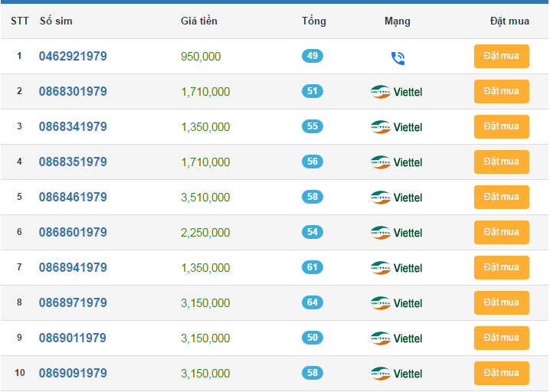Click the Số sim column header

[56, 21]
